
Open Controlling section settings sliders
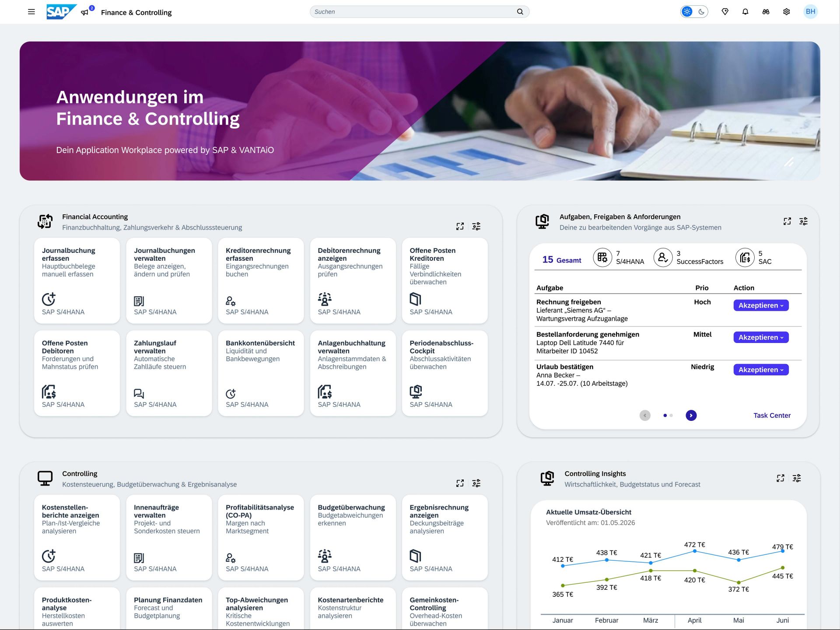click(476, 483)
